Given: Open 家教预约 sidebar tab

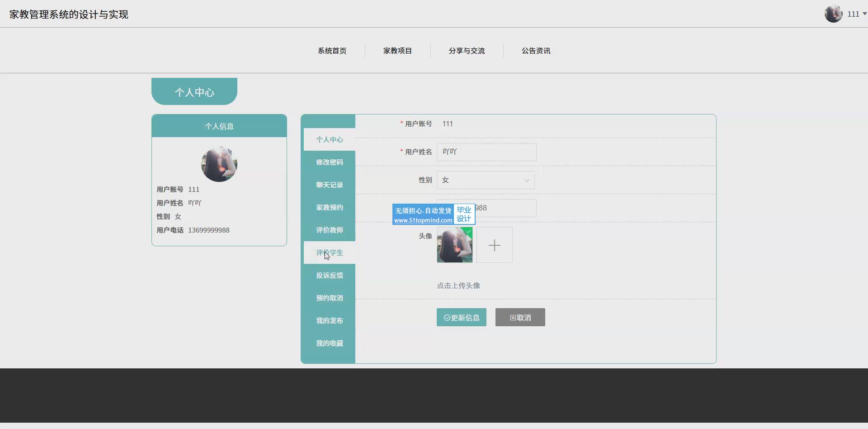Looking at the screenshot, I should [x=330, y=207].
